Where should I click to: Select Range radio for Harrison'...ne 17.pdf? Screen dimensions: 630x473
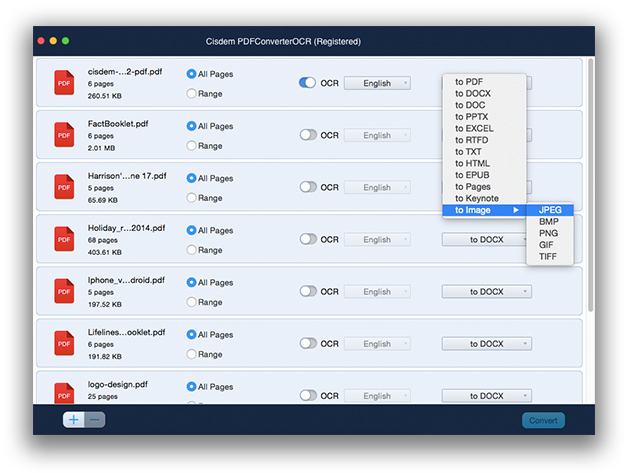tap(191, 198)
